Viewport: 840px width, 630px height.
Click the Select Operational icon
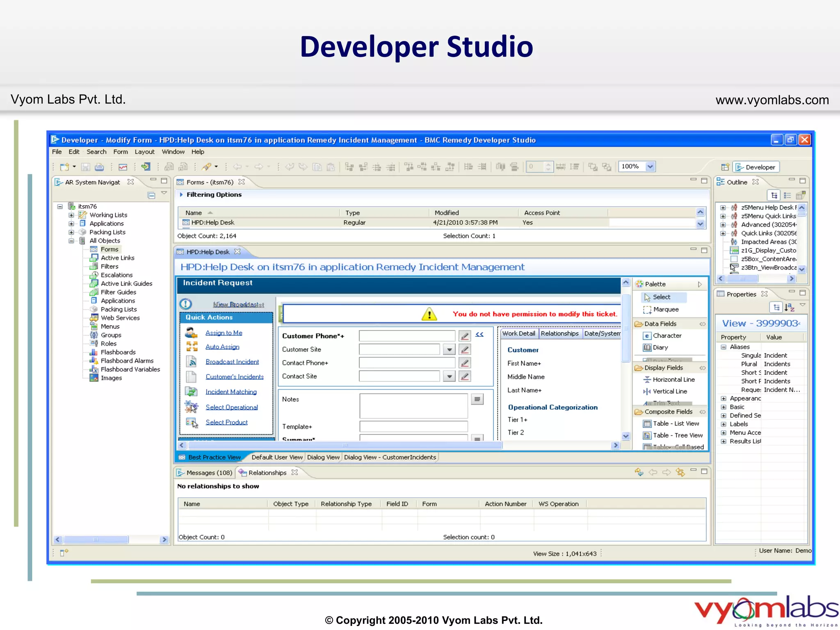(192, 407)
